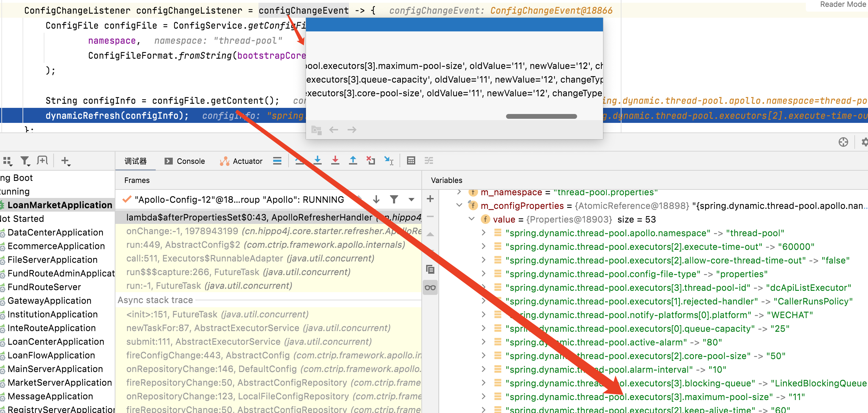Click the Drop Frame icon
This screenshot has height=413, width=868.
371,160
